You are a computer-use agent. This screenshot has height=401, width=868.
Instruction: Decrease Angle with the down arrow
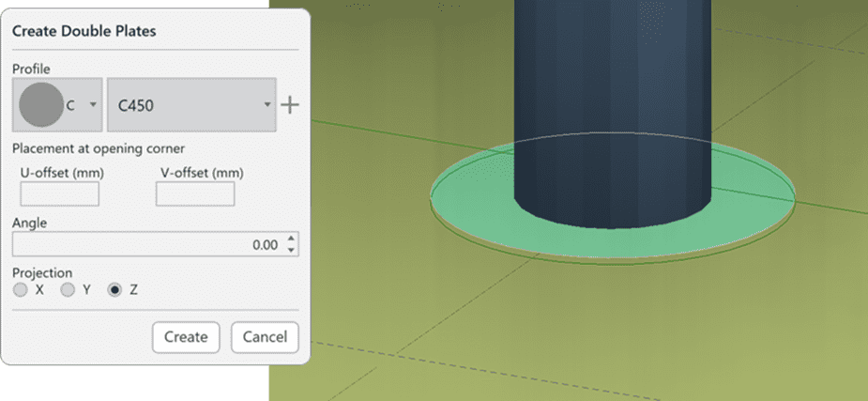(291, 250)
